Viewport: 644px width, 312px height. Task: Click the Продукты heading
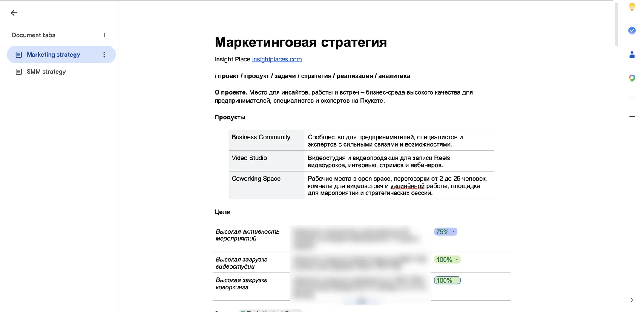click(x=230, y=117)
